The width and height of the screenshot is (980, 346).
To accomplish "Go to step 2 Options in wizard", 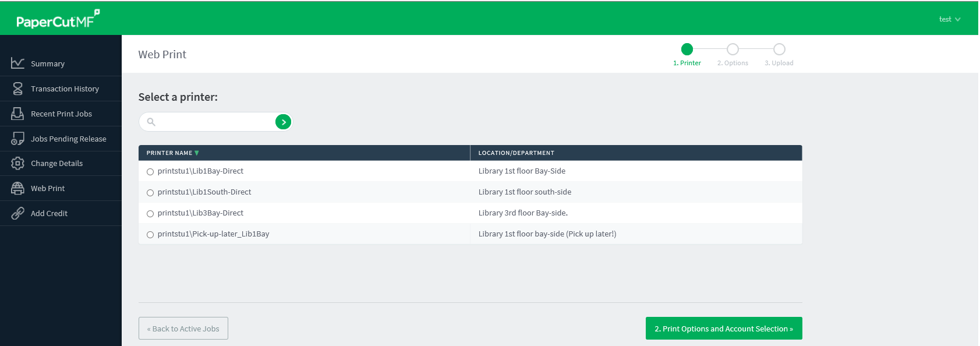I will (733, 50).
